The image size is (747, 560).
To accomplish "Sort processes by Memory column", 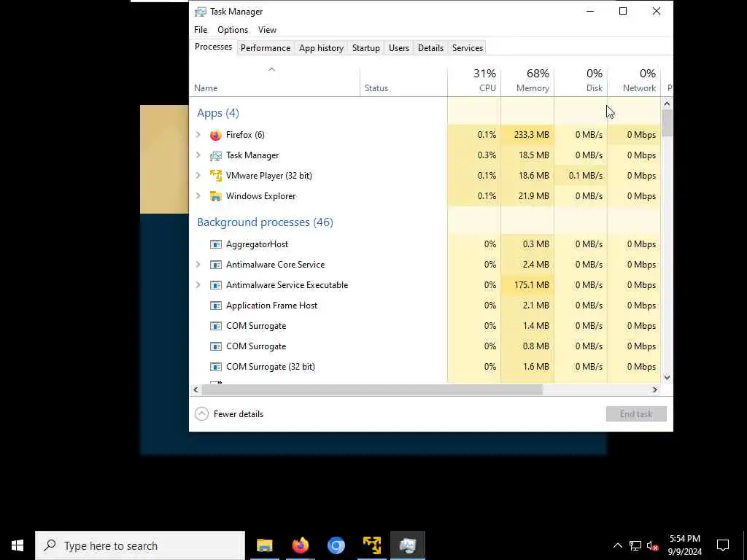I will click(x=527, y=81).
